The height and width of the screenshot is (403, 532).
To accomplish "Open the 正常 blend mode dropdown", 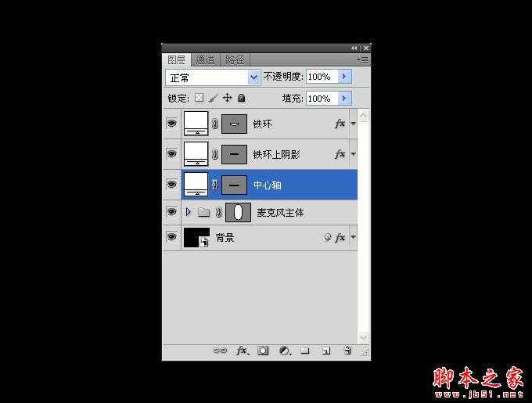I will (213, 77).
